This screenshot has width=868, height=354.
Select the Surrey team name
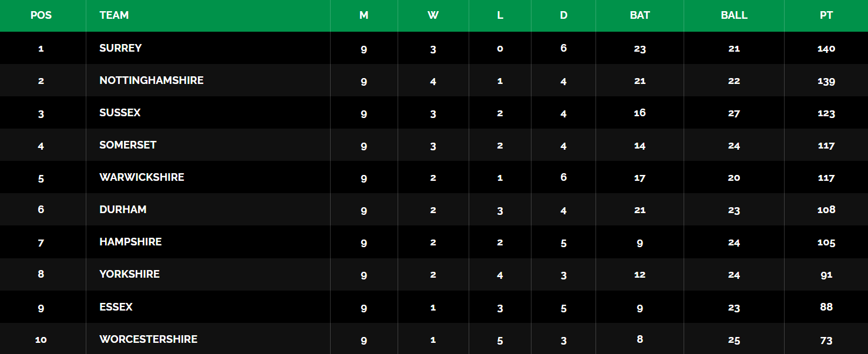click(120, 48)
